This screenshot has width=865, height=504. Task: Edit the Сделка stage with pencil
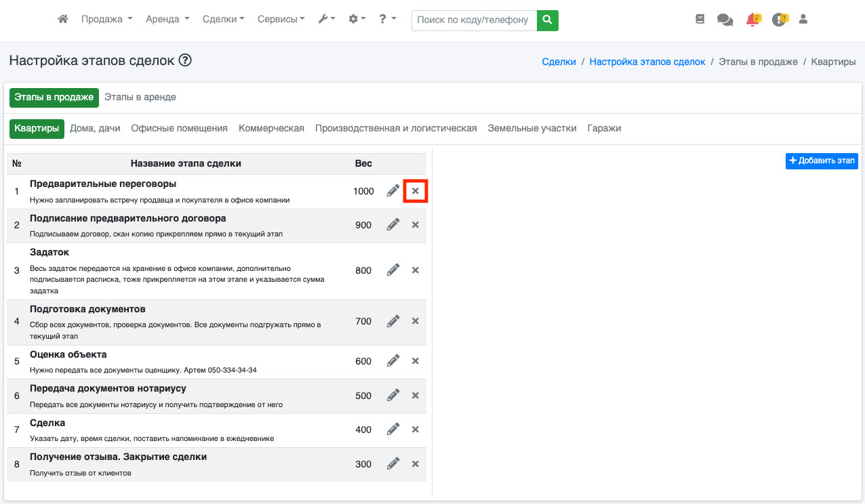[x=393, y=429]
